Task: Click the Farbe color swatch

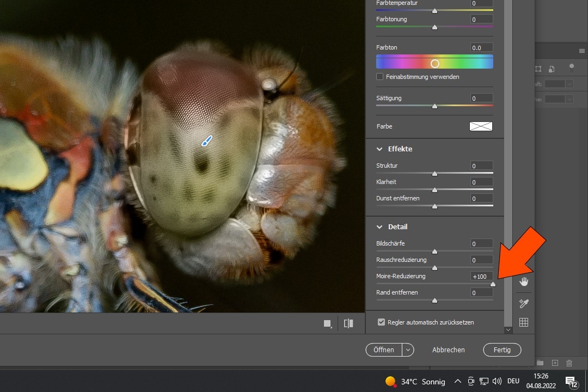Action: pyautogui.click(x=481, y=126)
